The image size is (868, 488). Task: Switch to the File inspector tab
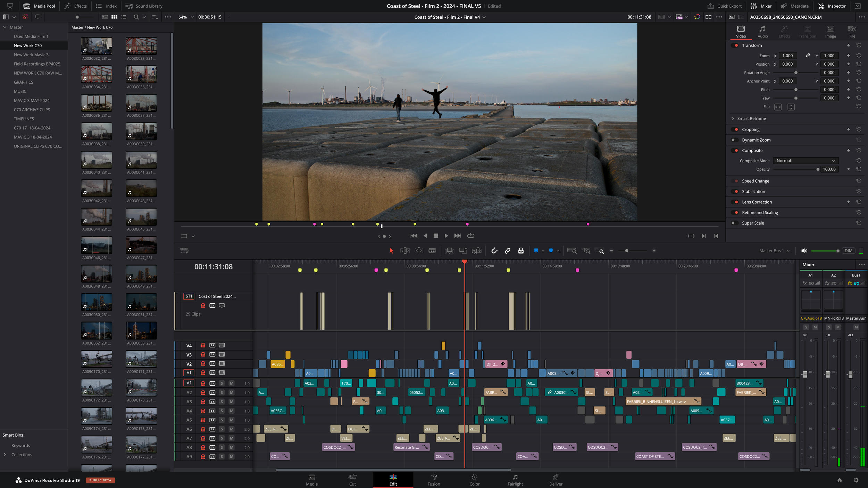coord(852,32)
